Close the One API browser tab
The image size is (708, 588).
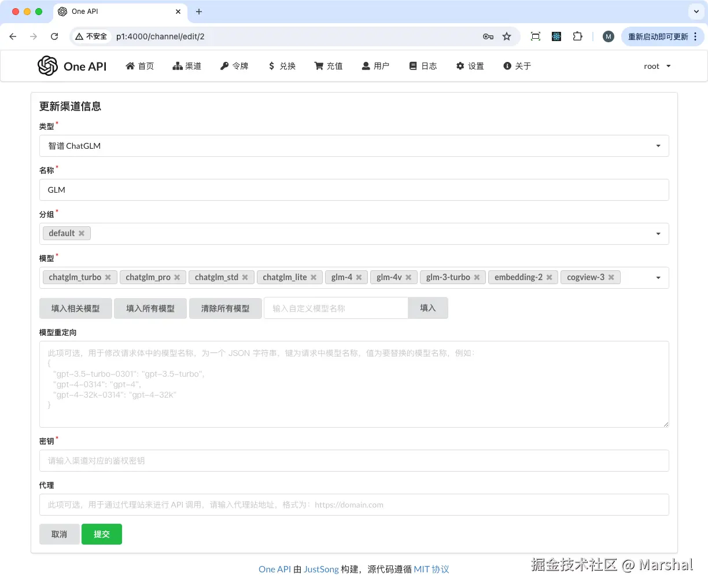point(178,12)
